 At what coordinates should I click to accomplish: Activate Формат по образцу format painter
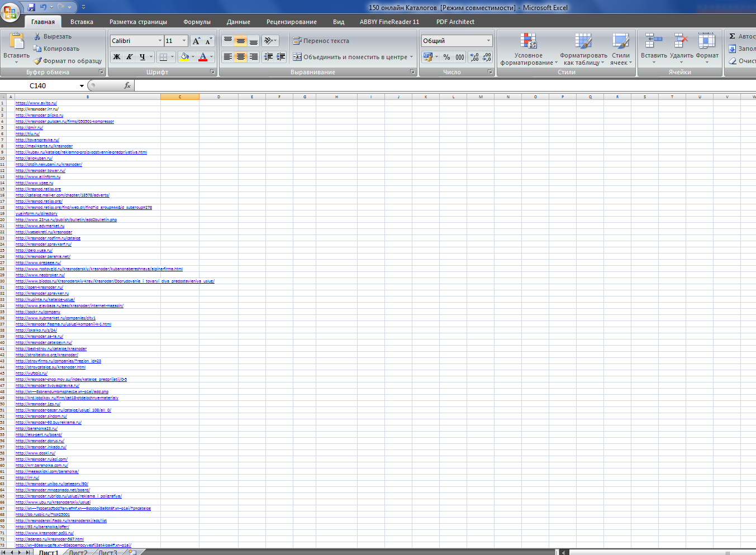(x=68, y=61)
